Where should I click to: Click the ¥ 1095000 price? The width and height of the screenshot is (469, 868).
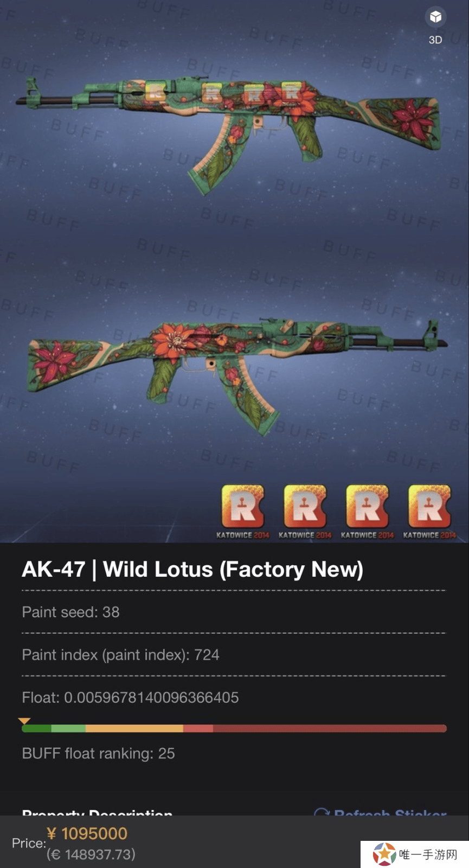pos(87,833)
